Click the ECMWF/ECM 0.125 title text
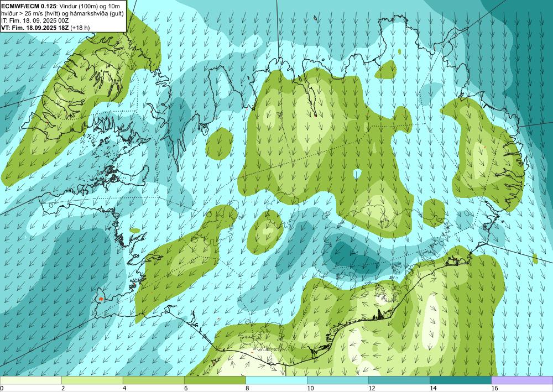The height and width of the screenshot is (392, 553). click(x=28, y=6)
